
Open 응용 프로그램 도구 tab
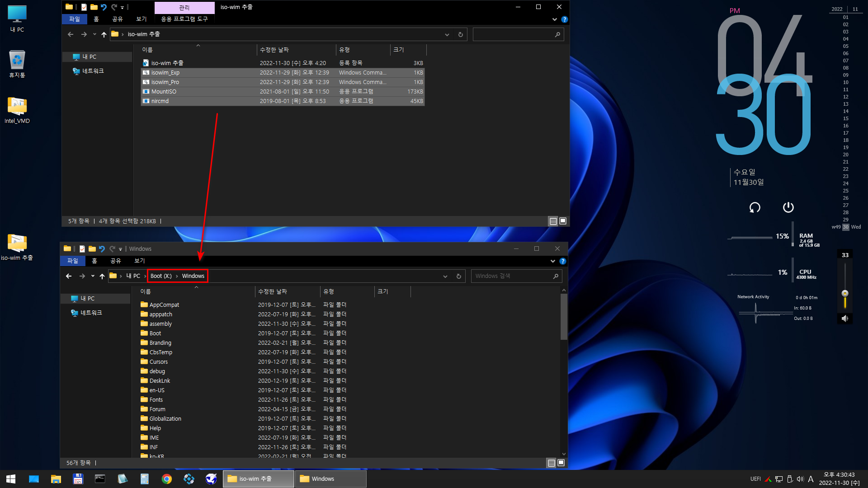point(184,19)
